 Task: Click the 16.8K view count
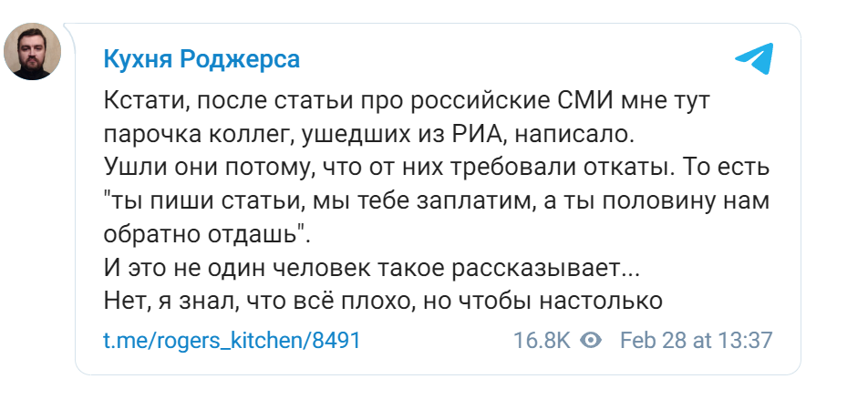(x=542, y=341)
